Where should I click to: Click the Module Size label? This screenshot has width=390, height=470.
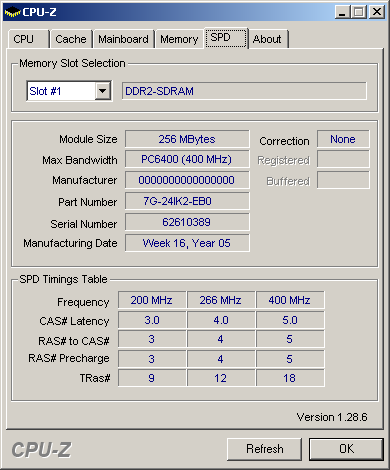click(88, 139)
